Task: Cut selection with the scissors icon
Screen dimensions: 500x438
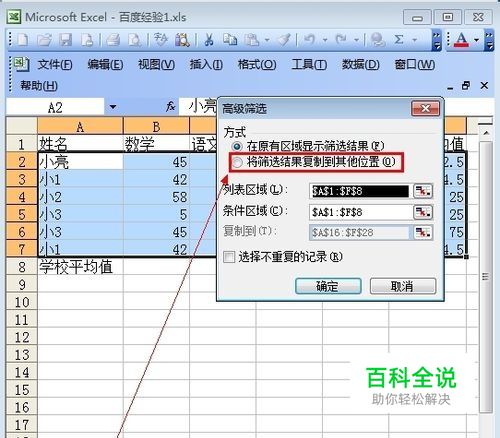Action: pyautogui.click(x=209, y=40)
